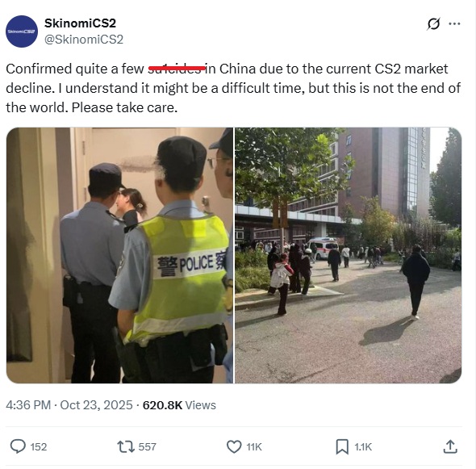The height and width of the screenshot is (469, 476).
Task: Like the post with heart icon
Action: [x=234, y=447]
